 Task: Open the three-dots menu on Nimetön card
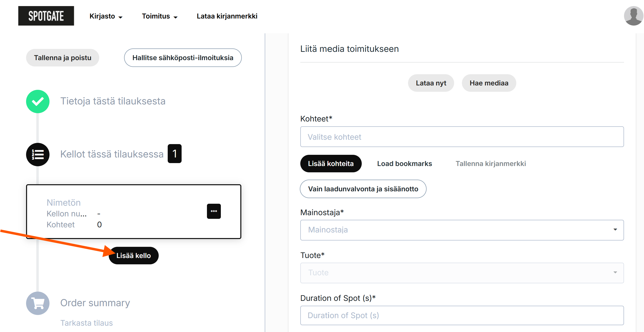coord(214,211)
